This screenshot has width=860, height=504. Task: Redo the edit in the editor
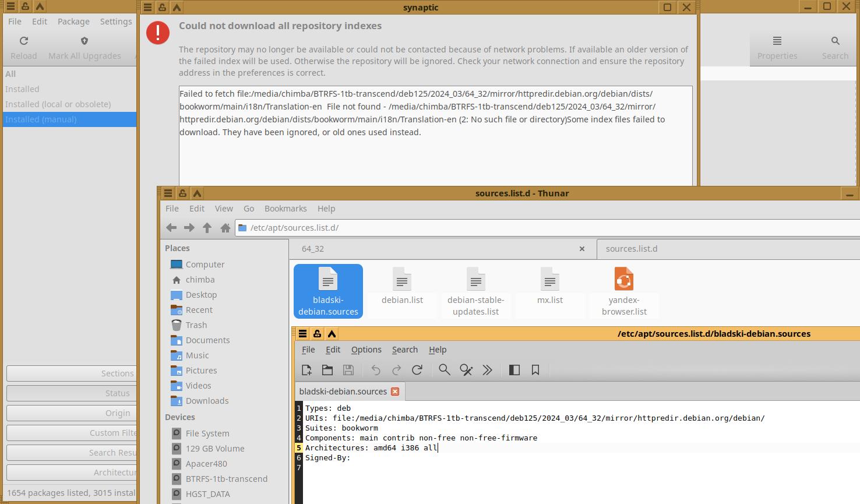click(x=397, y=370)
